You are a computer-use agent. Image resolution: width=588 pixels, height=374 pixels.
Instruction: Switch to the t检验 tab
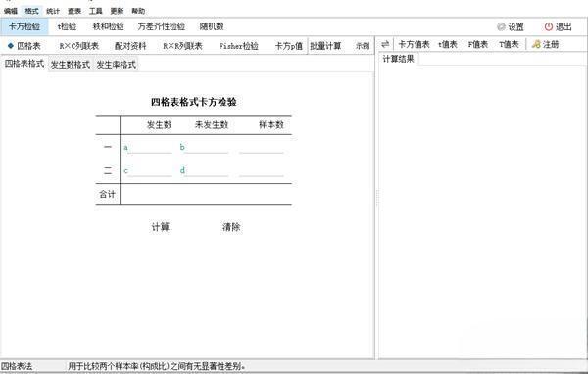[67, 26]
